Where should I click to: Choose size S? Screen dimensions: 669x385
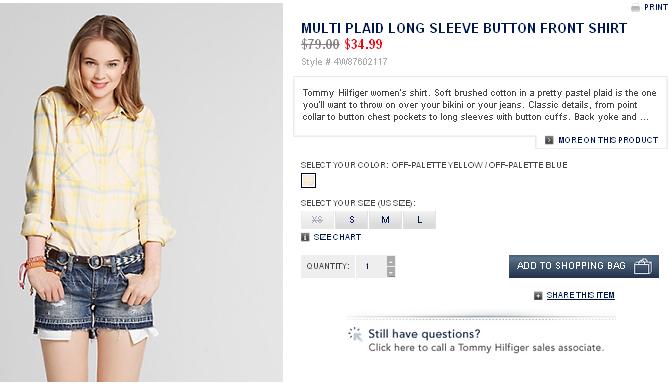352,220
